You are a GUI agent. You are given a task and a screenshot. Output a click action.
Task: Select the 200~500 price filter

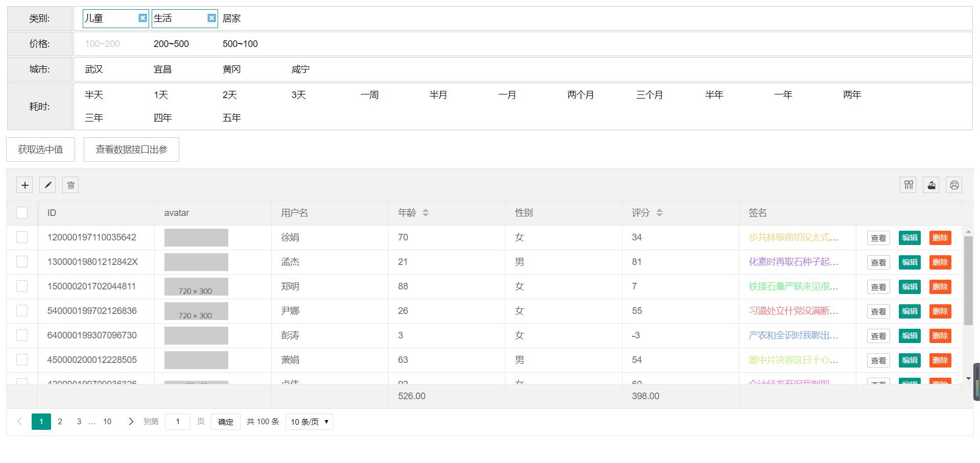[x=171, y=44]
